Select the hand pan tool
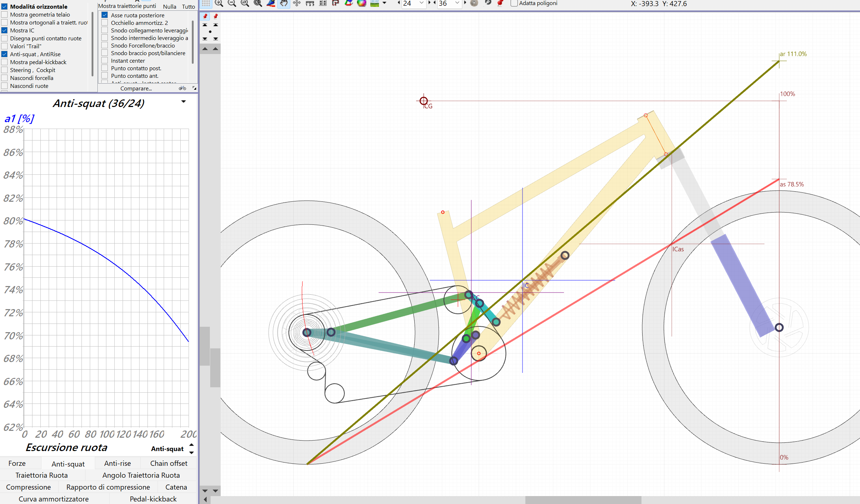This screenshot has width=860, height=504. tap(284, 3)
